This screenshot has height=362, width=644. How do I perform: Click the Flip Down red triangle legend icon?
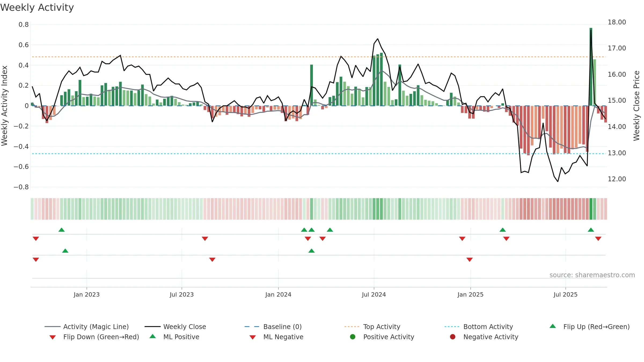click(53, 337)
